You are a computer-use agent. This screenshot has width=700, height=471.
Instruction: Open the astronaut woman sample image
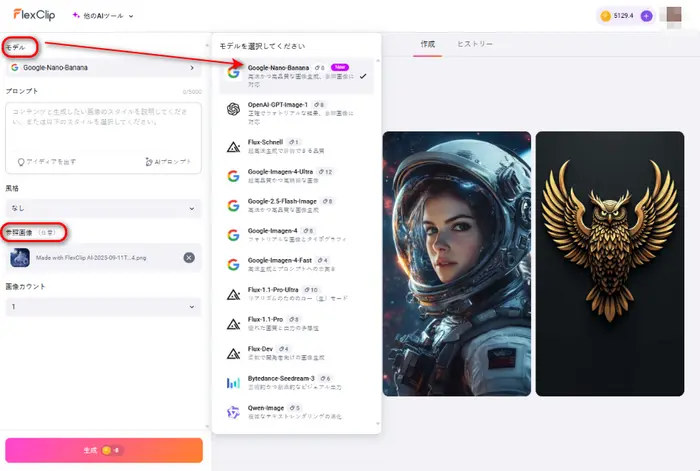[x=457, y=263]
